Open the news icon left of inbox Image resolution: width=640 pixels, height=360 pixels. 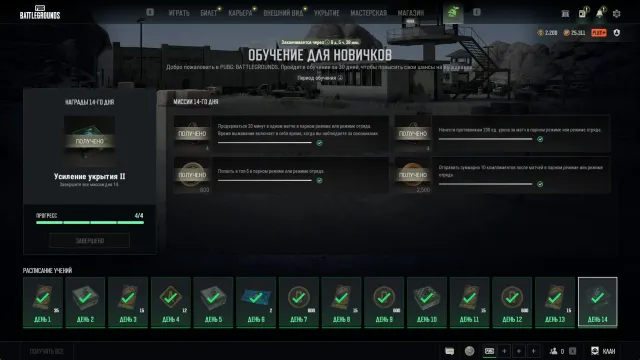[x=565, y=14]
